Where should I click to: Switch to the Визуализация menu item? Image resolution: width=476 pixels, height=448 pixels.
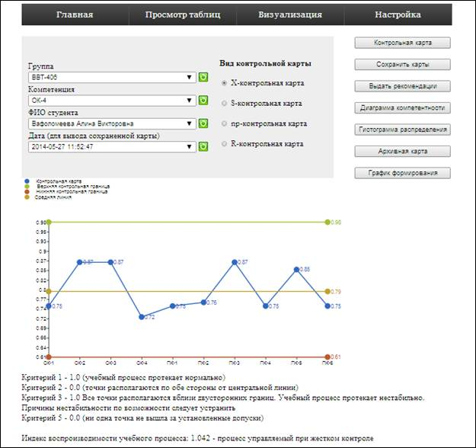coord(290,14)
